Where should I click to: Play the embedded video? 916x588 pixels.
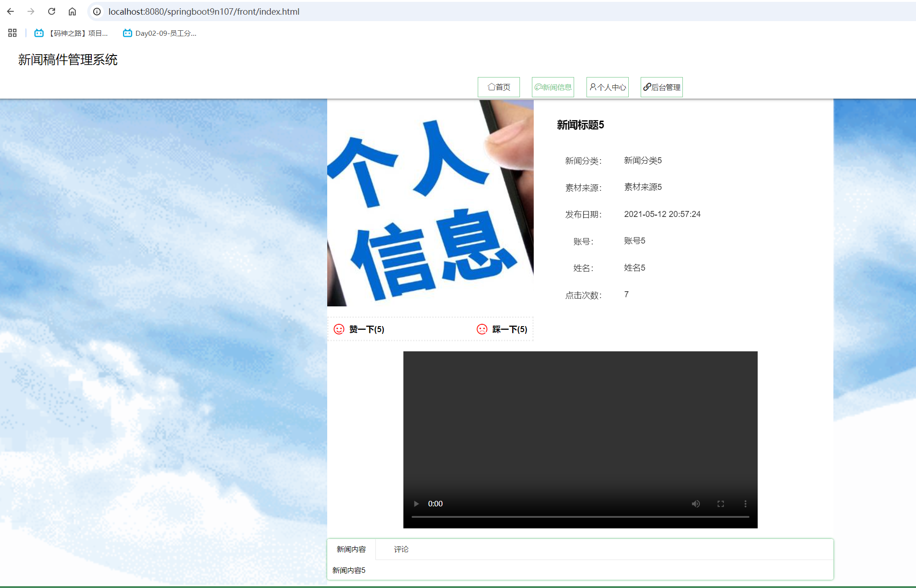point(416,503)
